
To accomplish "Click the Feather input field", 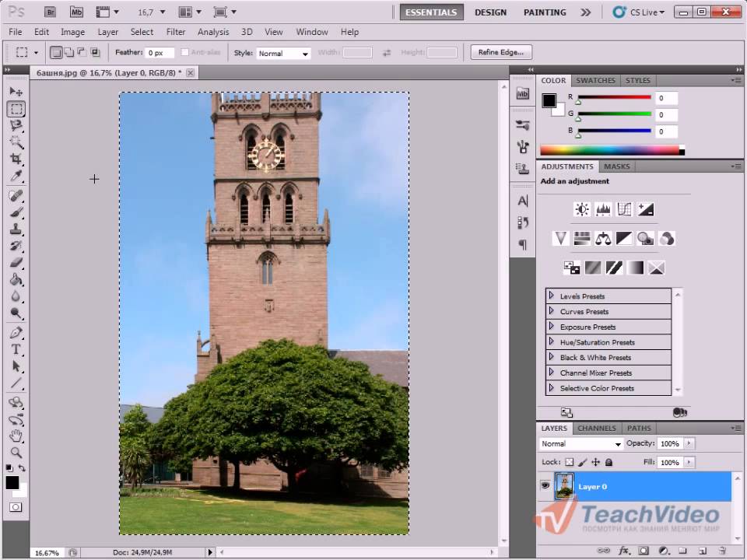I will pos(160,53).
